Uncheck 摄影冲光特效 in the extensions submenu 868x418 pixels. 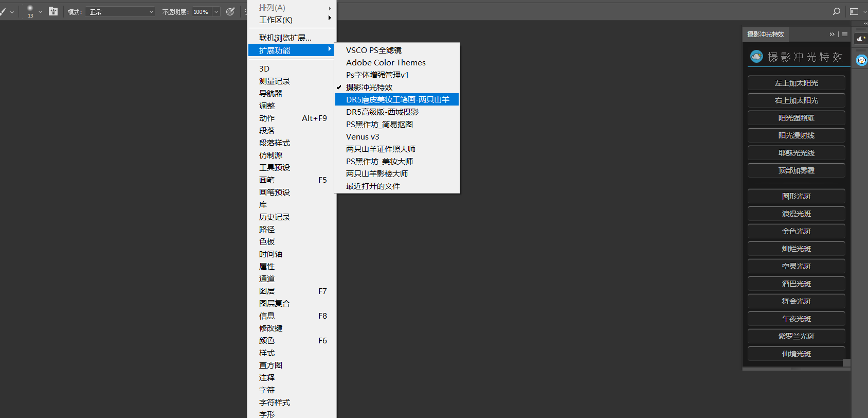tap(369, 88)
